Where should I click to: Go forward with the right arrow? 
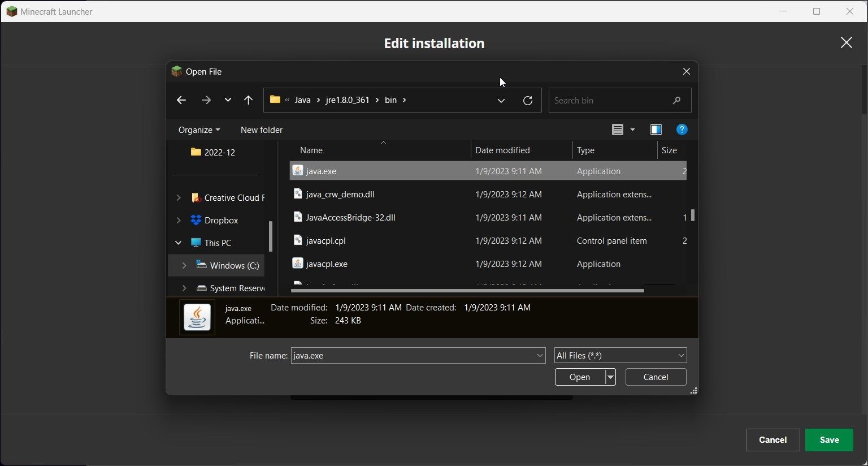pyautogui.click(x=206, y=100)
